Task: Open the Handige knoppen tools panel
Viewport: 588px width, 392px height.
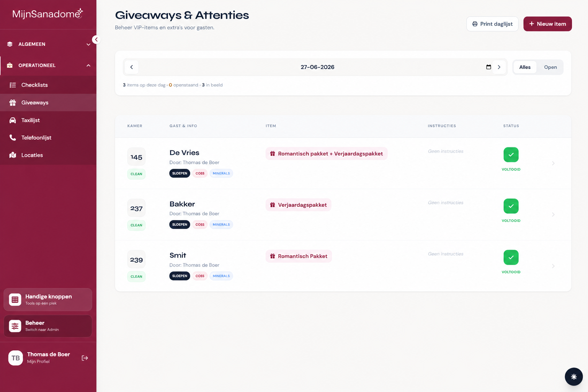Action: pos(48,300)
